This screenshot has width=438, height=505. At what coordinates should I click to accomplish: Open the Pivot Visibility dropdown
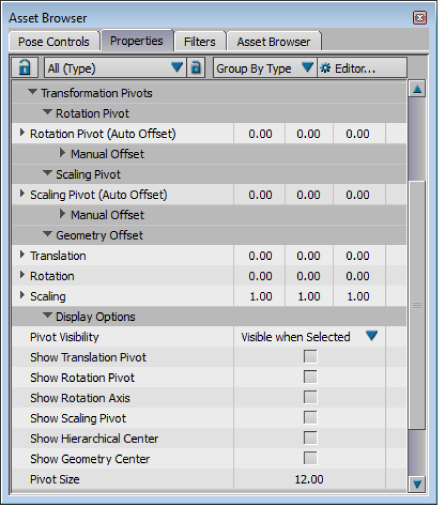[309, 337]
